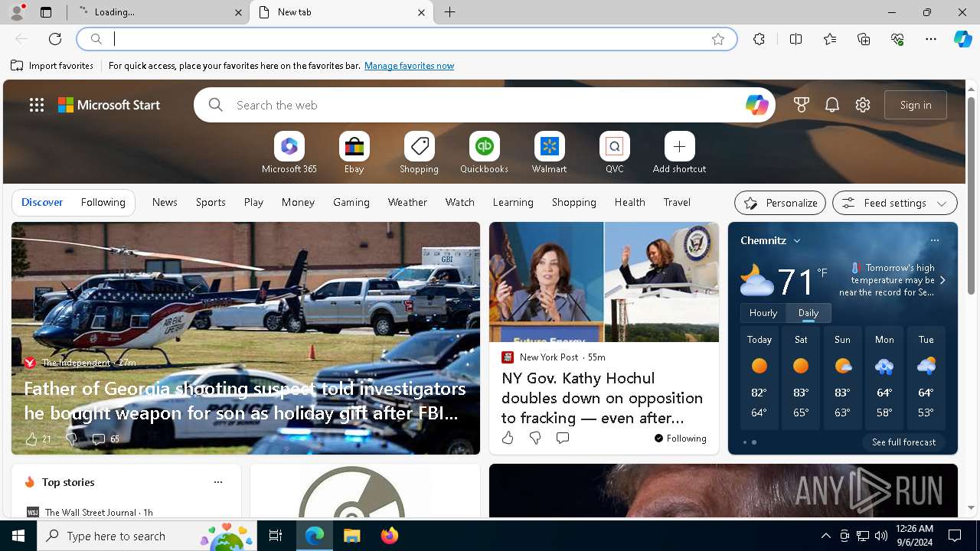
Task: Select the Following feed
Action: point(103,203)
